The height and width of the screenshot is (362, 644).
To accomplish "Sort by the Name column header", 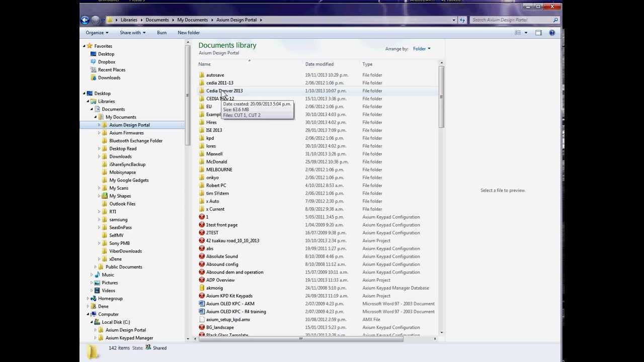I will tap(204, 64).
